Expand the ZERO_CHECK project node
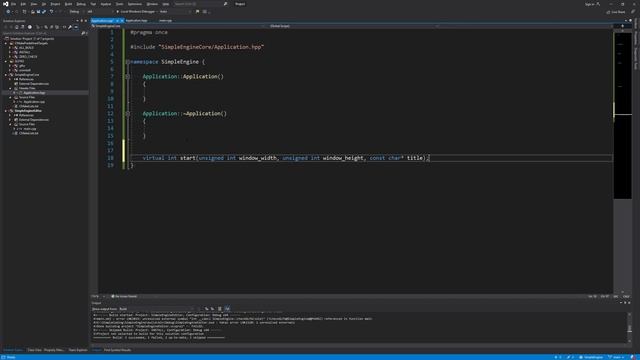 pyautogui.click(x=10, y=57)
